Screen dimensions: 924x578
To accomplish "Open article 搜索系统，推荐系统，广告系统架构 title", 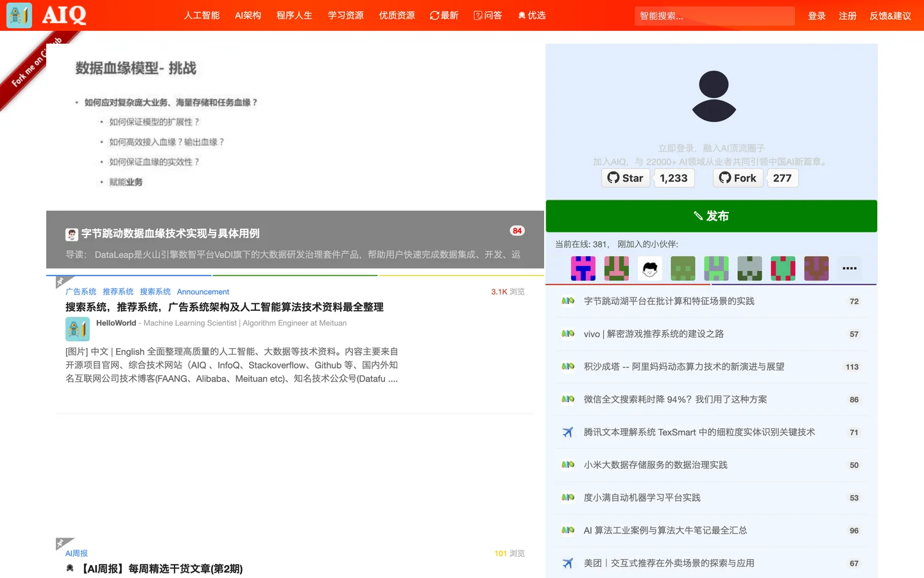I will [225, 307].
